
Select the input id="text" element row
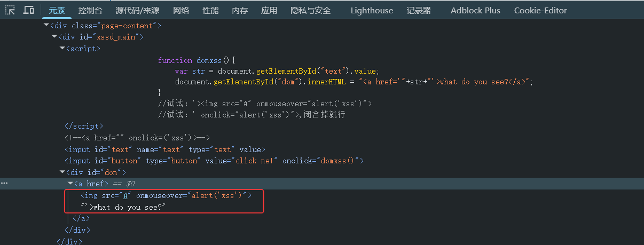pos(165,149)
